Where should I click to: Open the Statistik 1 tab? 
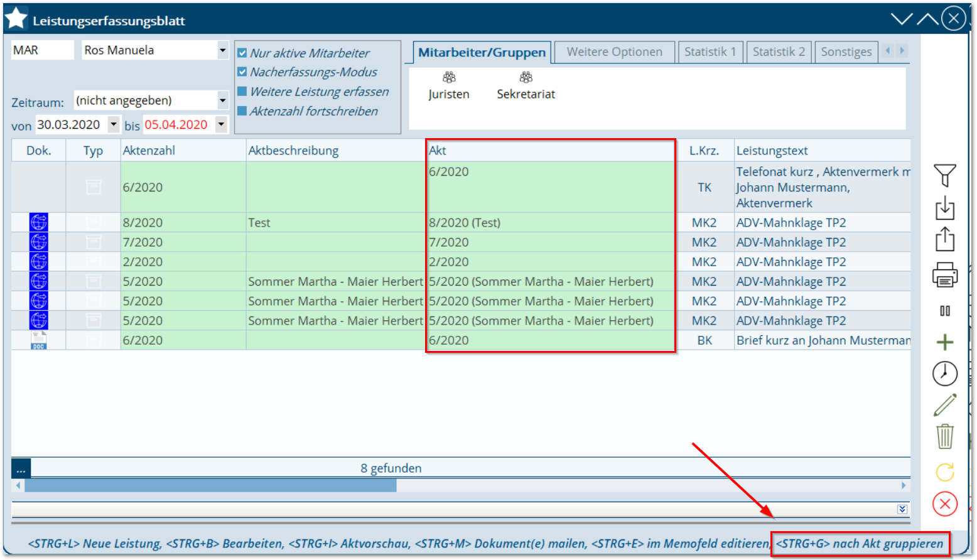pyautogui.click(x=710, y=51)
